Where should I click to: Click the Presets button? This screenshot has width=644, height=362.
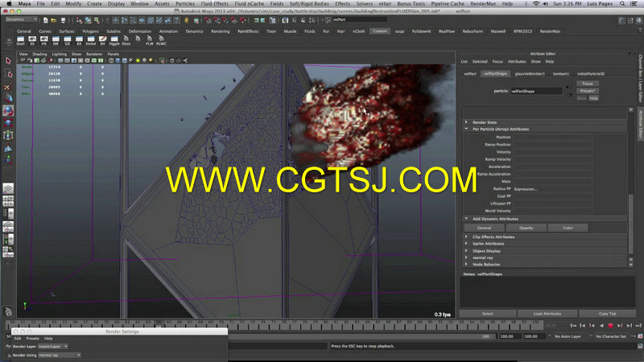(588, 91)
